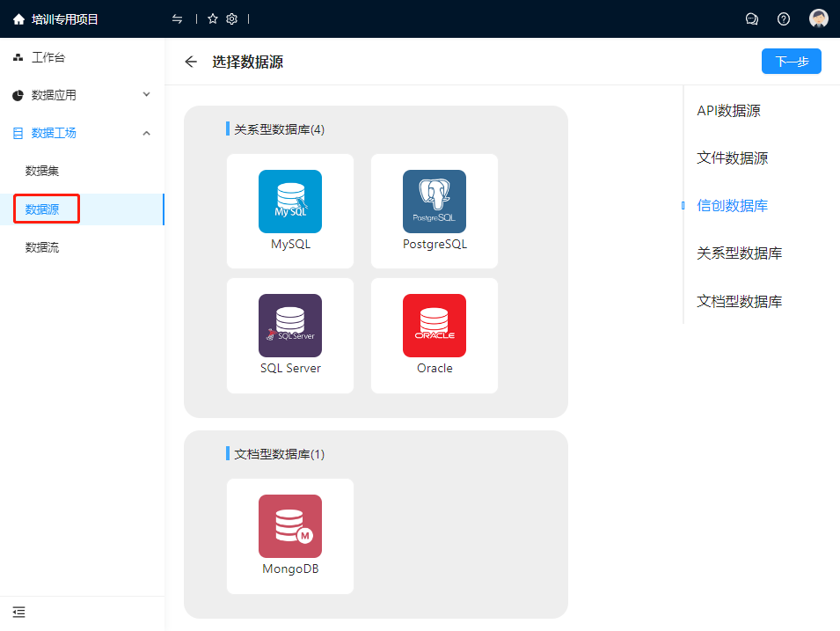Click the back arrow beside 选择数据源

pyautogui.click(x=191, y=62)
